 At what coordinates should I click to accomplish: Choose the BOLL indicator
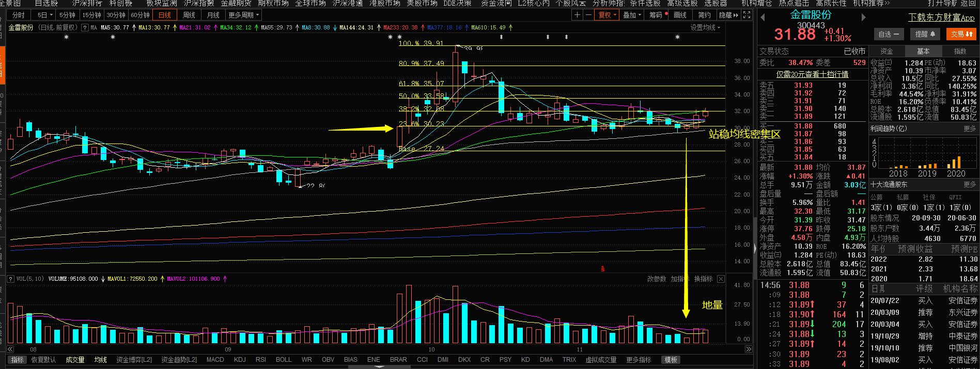click(x=284, y=360)
